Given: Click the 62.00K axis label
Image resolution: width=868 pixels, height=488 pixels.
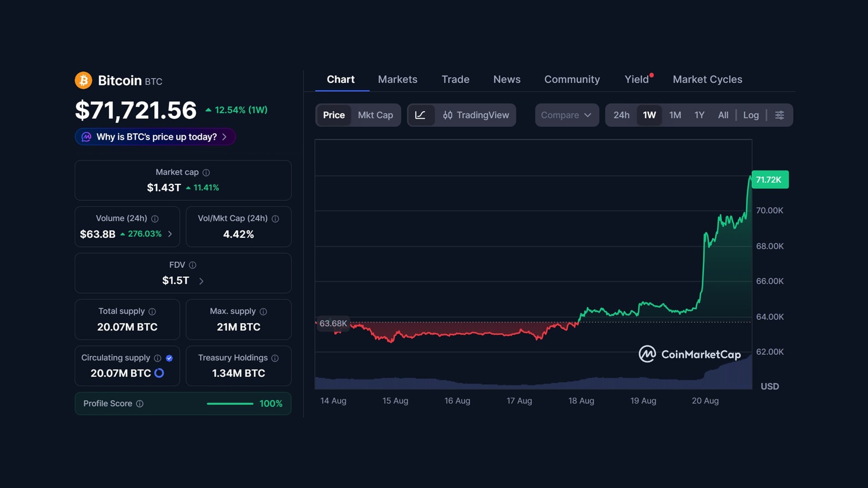Looking at the screenshot, I should coord(769,352).
